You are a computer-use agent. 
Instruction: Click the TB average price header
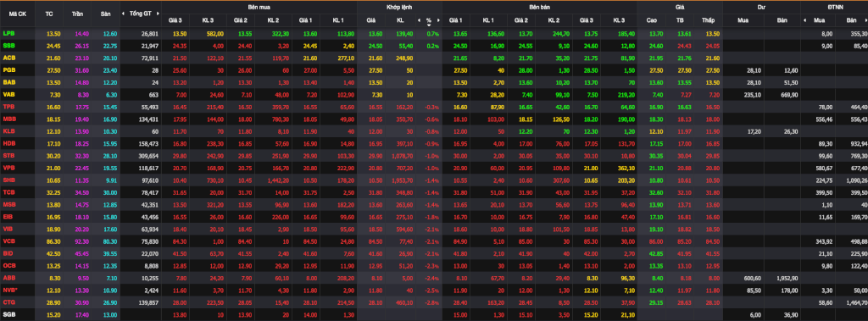681,20
